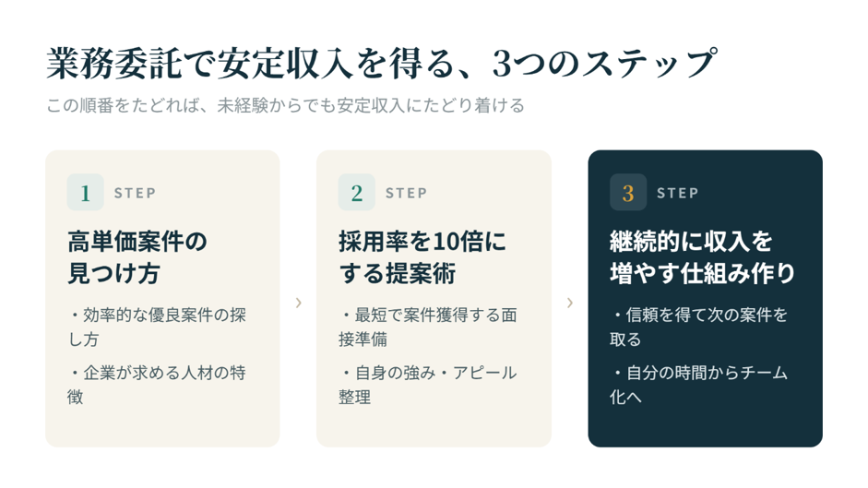This screenshot has height=488, width=868.
Task: Click bullet 効率的な優良案件の探し方
Action: tap(157, 327)
